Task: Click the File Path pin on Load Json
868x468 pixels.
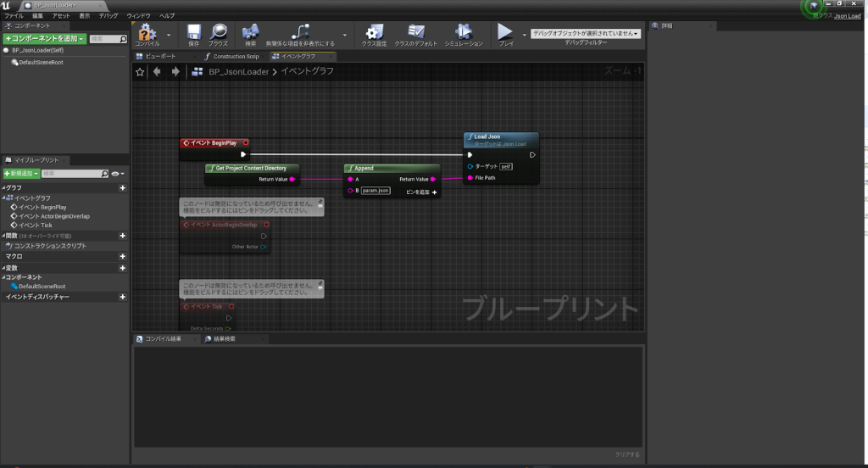Action: point(470,178)
